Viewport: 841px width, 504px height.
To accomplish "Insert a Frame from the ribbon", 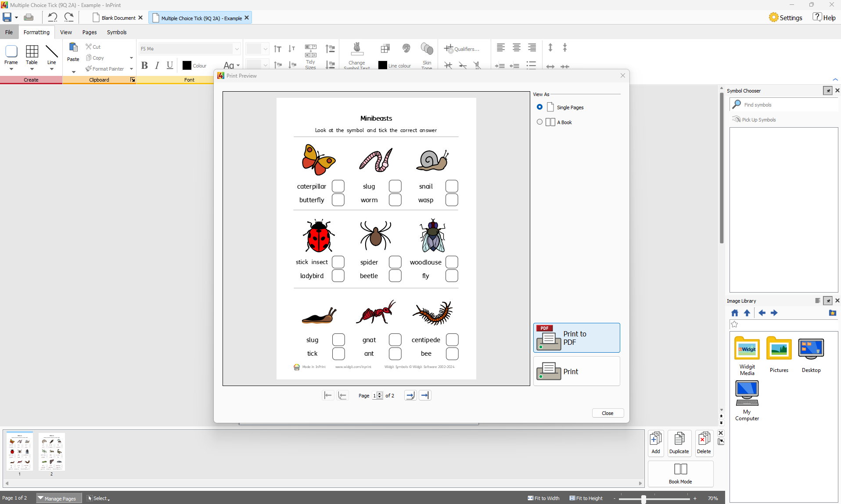I will click(11, 57).
